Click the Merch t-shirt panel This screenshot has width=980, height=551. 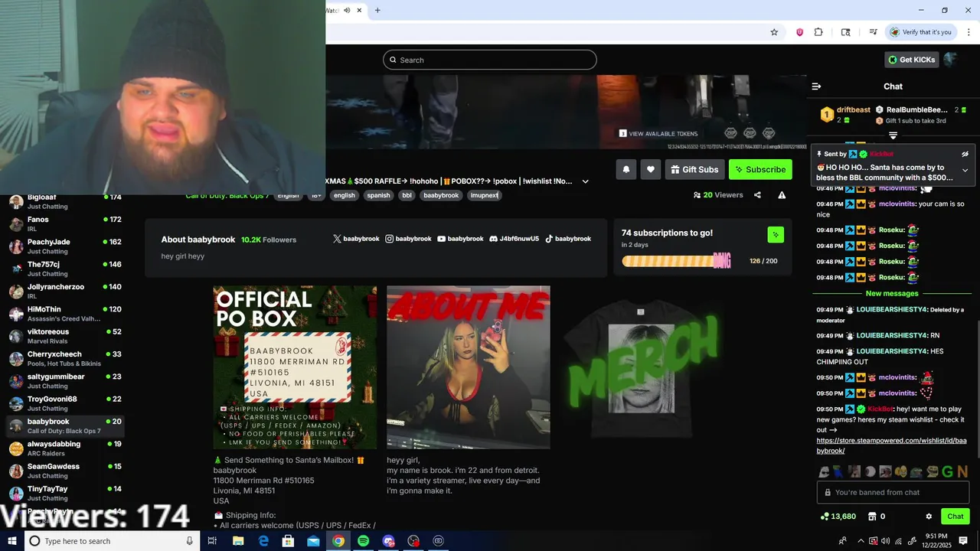[x=642, y=367]
